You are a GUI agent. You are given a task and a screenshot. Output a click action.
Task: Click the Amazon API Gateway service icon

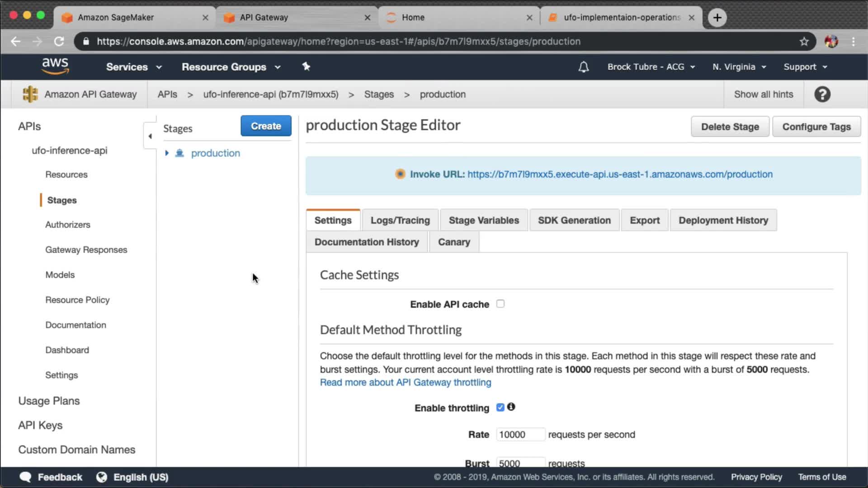[x=30, y=94]
